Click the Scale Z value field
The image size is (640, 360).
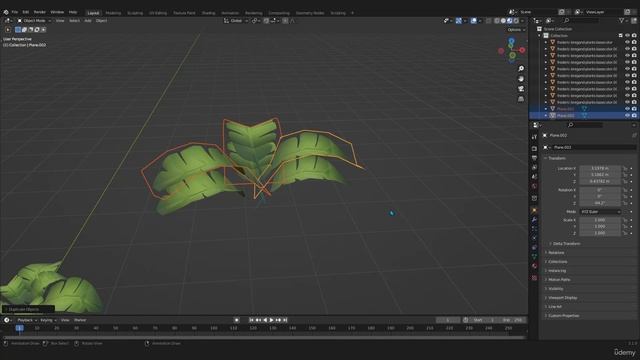[x=600, y=233]
